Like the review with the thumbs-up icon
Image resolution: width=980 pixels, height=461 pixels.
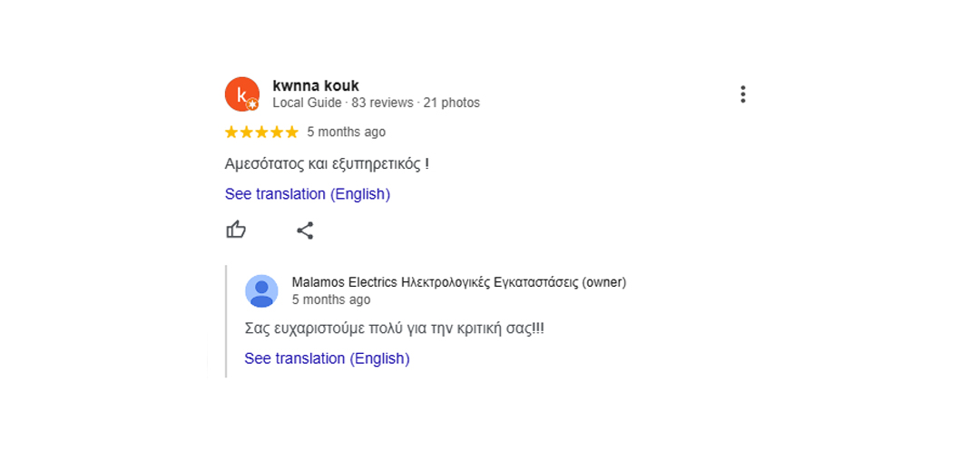(236, 230)
